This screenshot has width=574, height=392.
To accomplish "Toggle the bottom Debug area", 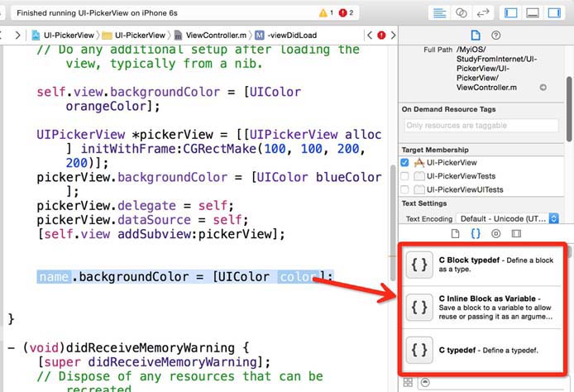I will pyautogui.click(x=533, y=13).
